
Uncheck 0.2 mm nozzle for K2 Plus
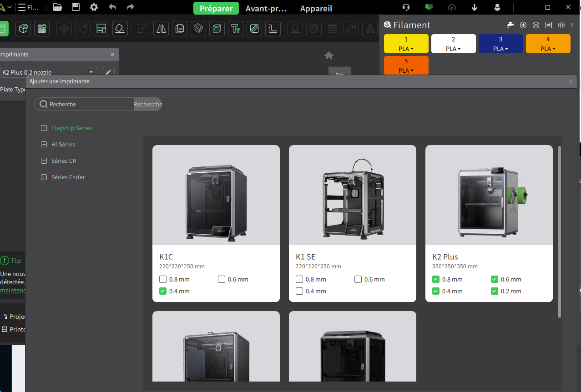click(495, 291)
